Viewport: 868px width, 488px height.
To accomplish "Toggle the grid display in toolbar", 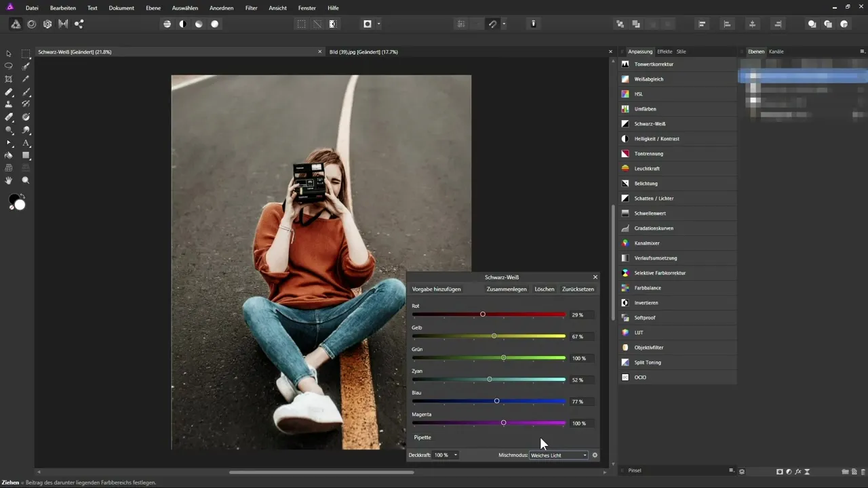I will click(461, 24).
